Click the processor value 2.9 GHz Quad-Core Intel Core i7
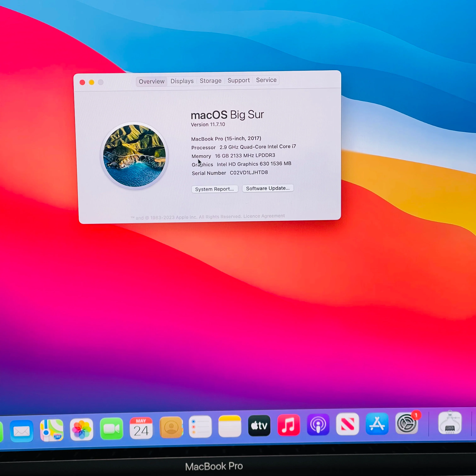The width and height of the screenshot is (476, 476). point(258,147)
